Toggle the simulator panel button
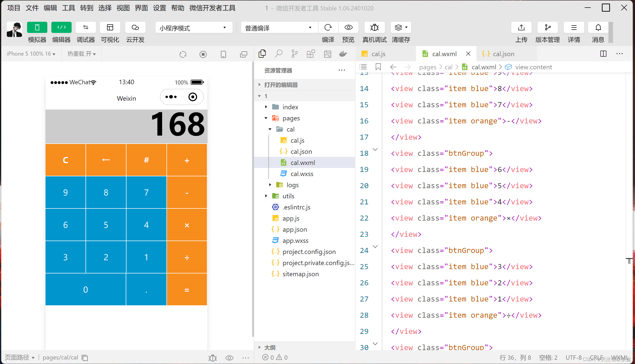This screenshot has width=635, height=364. (x=37, y=27)
